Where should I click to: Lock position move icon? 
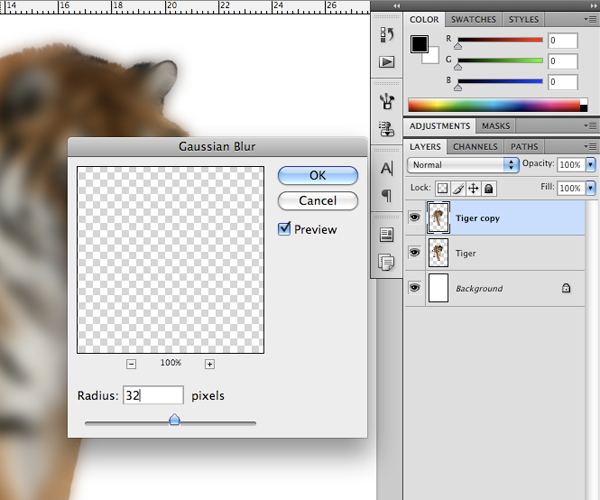(473, 188)
